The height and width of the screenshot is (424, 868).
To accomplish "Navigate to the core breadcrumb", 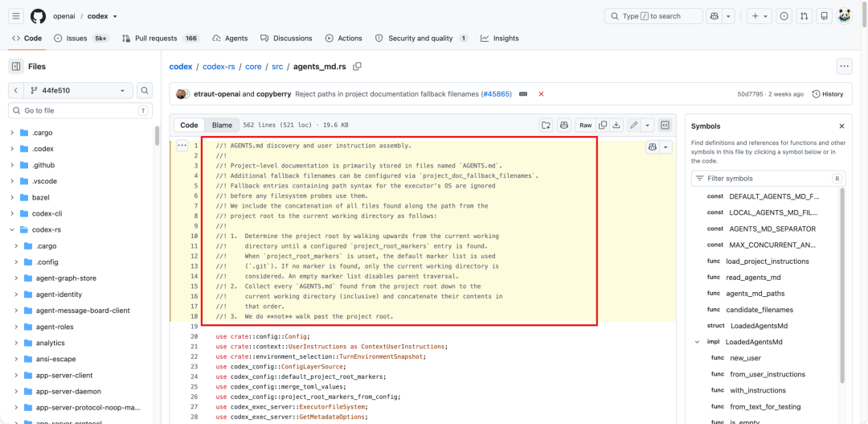I will [253, 67].
